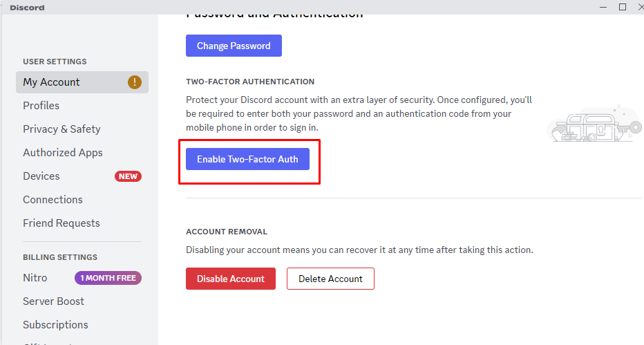Click the Discord logo text in title bar
Viewport: 644px width, 345px height.
[x=27, y=8]
